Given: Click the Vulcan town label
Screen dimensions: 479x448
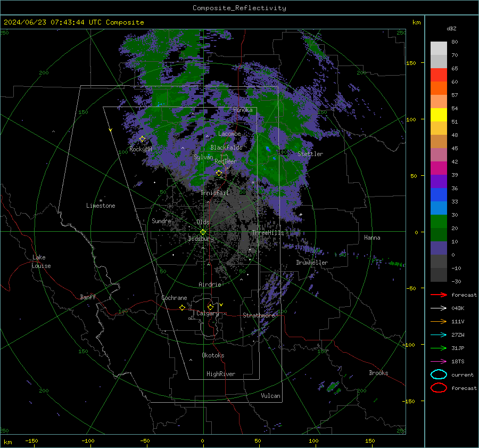Looking at the screenshot, I should [x=270, y=396].
